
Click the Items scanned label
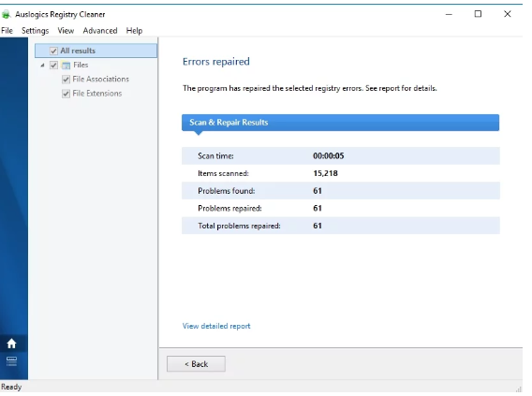coord(223,173)
